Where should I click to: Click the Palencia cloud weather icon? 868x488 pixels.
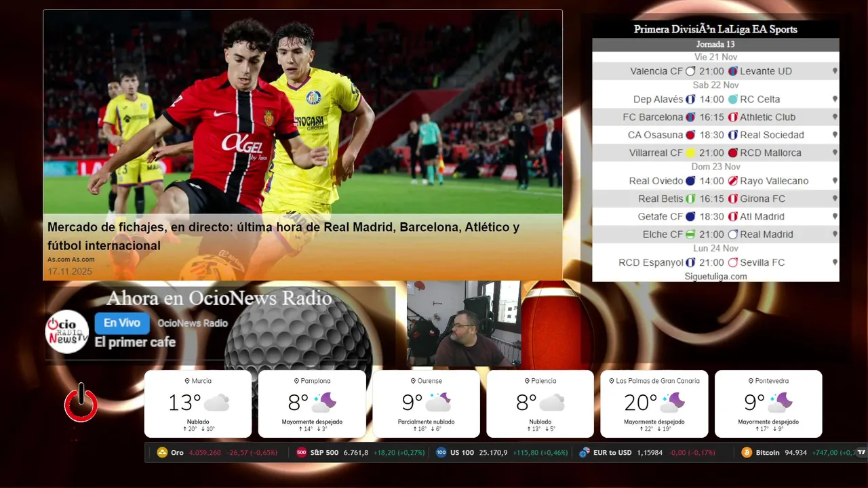pos(552,403)
